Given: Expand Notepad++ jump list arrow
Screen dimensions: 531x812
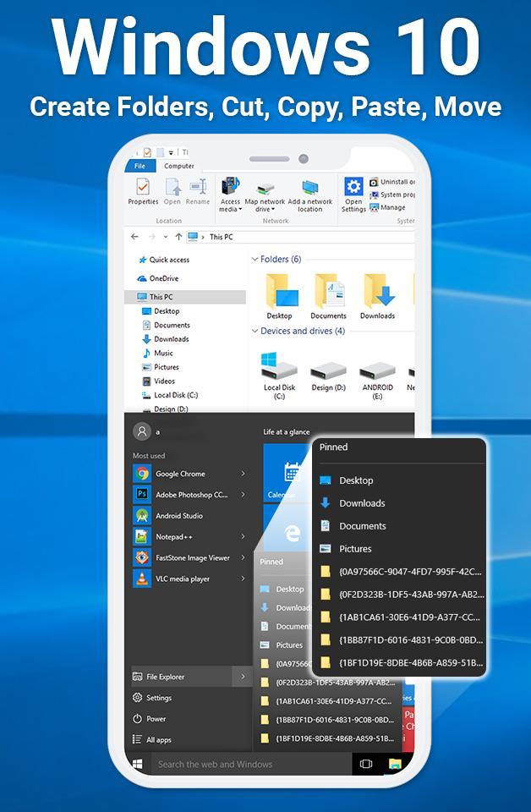Looking at the screenshot, I should [243, 537].
